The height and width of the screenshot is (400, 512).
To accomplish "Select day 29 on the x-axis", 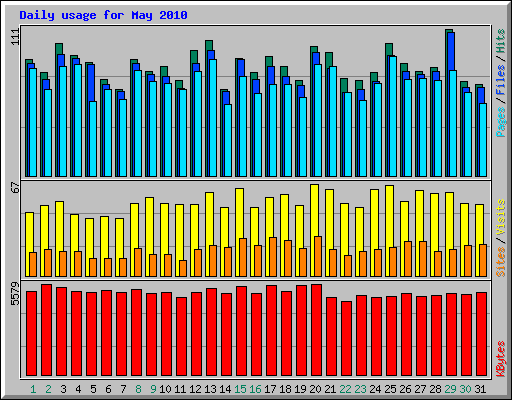I will pyautogui.click(x=450, y=389).
